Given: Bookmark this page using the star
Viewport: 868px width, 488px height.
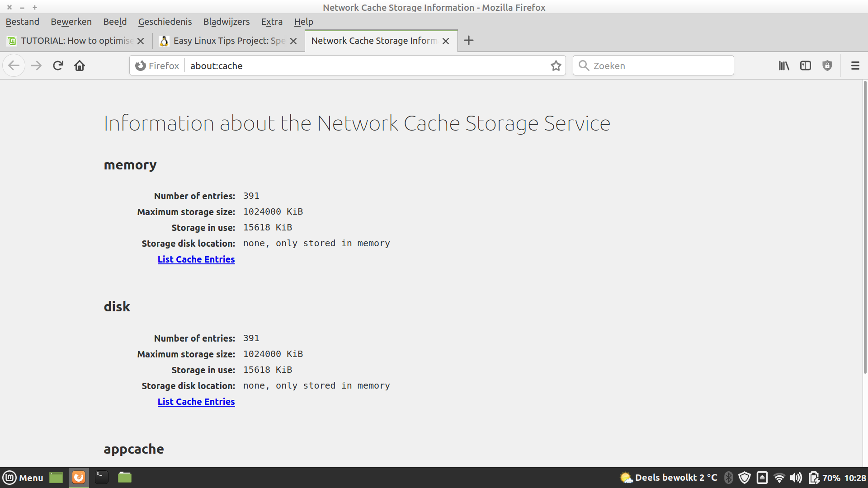Looking at the screenshot, I should [x=556, y=66].
